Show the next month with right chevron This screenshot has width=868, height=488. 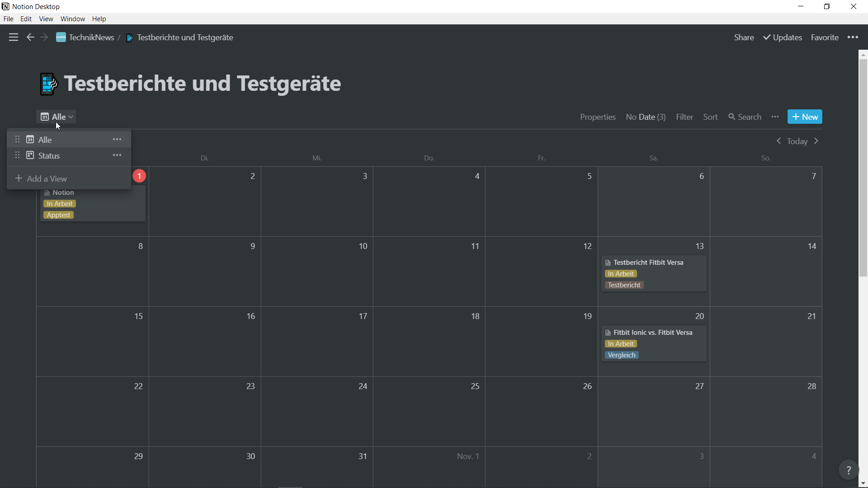click(816, 141)
